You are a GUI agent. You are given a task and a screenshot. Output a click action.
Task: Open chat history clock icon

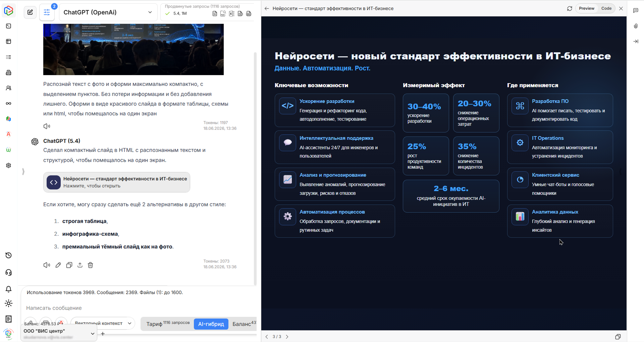[x=9, y=255]
